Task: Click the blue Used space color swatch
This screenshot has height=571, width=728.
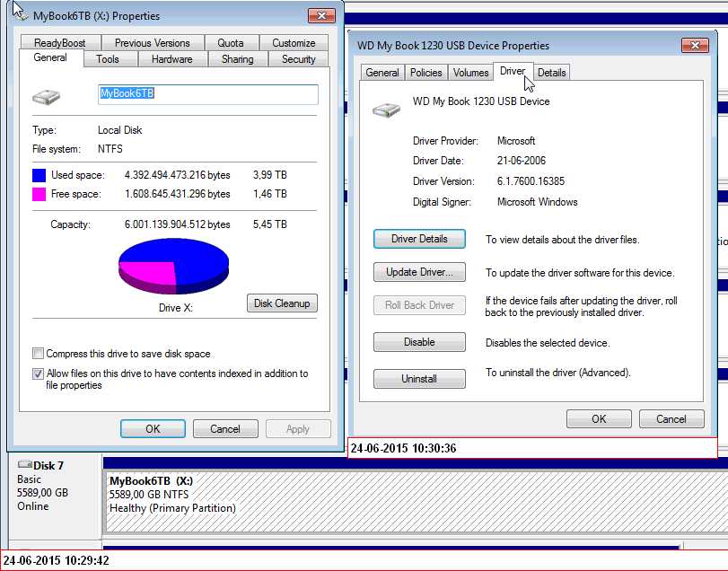Action: [39, 175]
